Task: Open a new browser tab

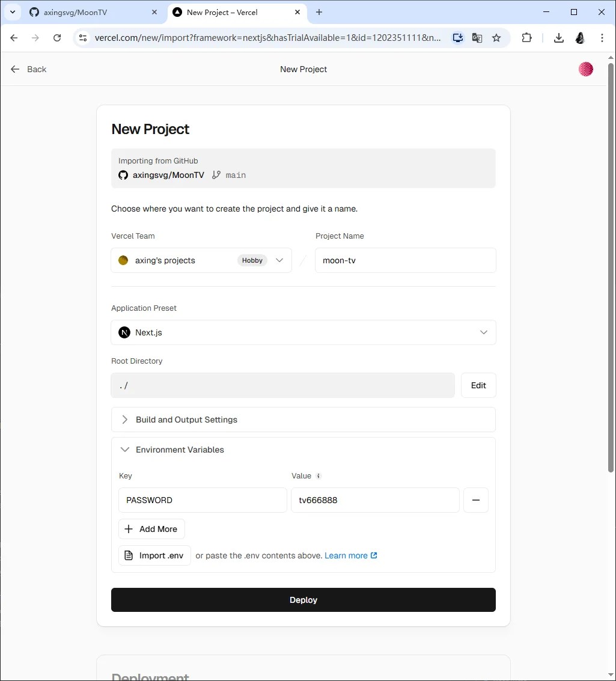Action: pos(319,12)
